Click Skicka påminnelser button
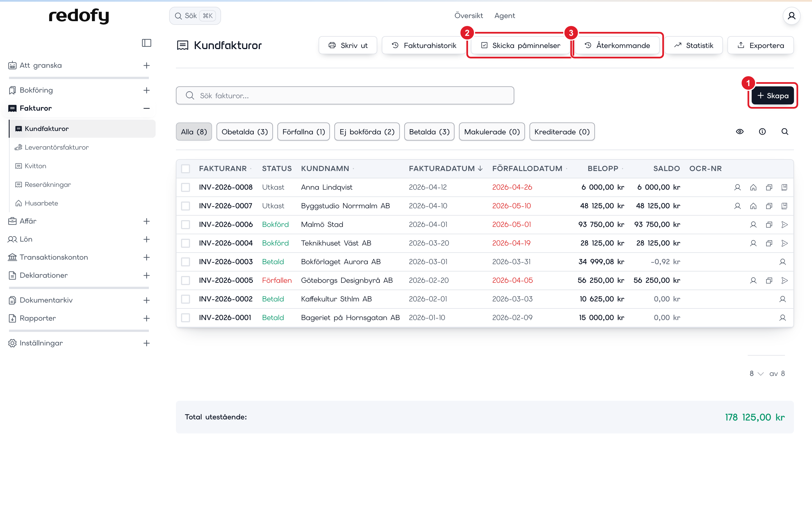 520,45
